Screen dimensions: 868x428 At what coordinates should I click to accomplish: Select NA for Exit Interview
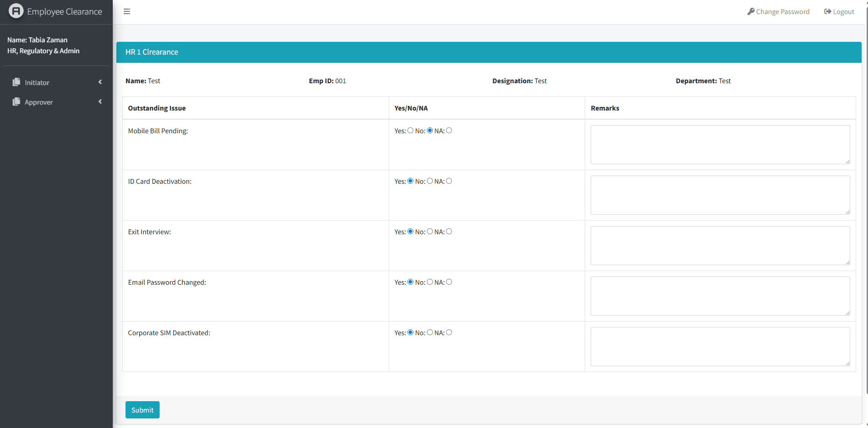(x=449, y=232)
